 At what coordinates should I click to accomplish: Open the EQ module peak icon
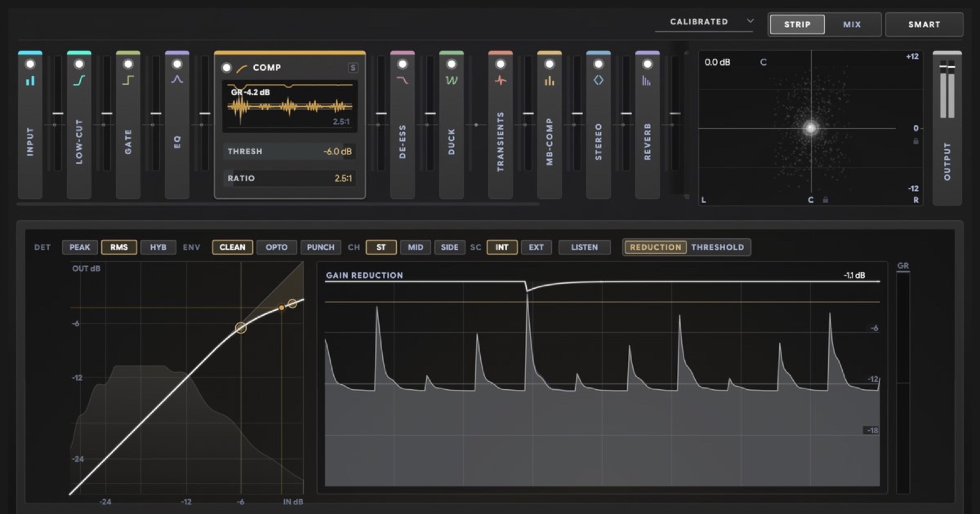point(177,80)
